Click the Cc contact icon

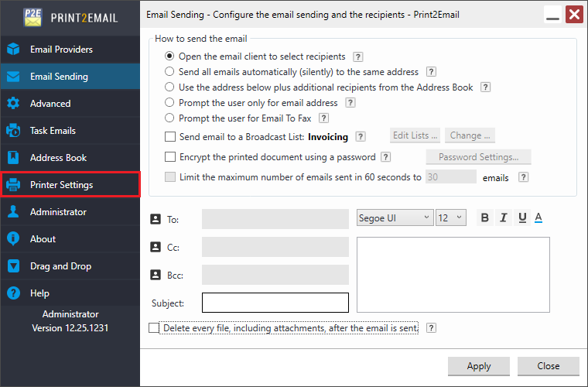click(x=155, y=248)
